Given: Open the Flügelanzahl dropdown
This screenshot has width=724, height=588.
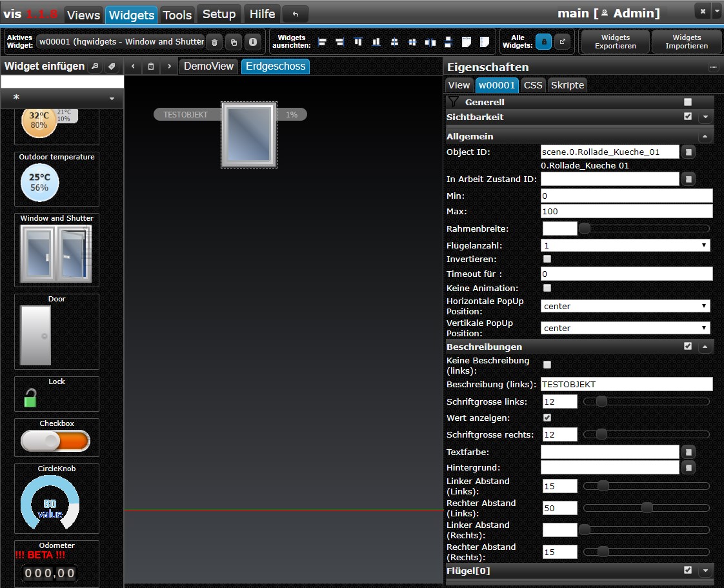Looking at the screenshot, I should [x=625, y=245].
